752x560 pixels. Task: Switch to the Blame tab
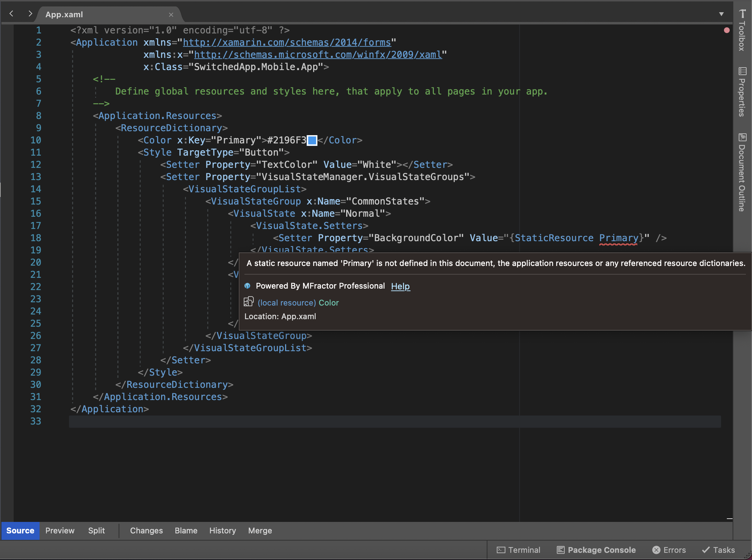(185, 531)
